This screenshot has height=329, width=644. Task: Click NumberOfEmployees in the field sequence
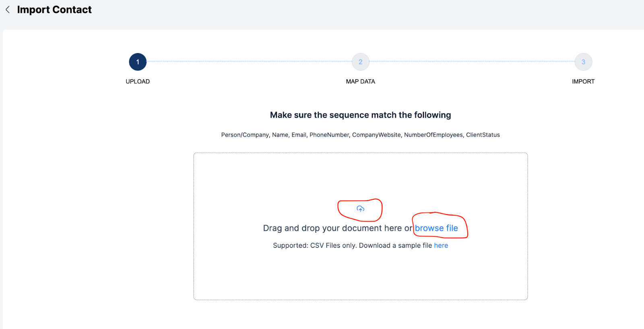433,135
